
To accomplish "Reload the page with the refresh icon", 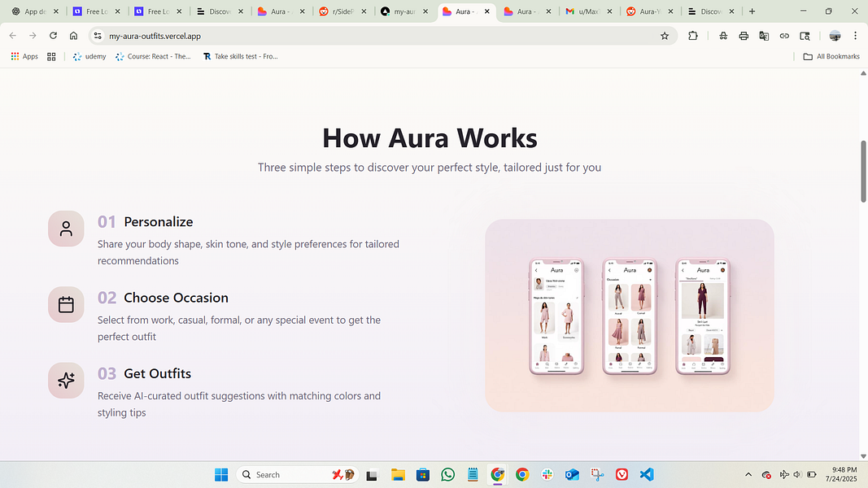I will (52, 36).
